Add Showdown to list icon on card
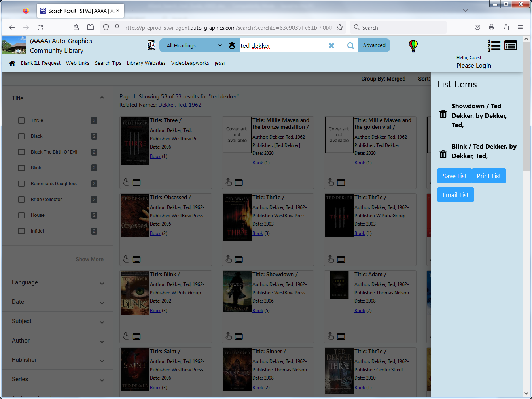 click(x=239, y=337)
